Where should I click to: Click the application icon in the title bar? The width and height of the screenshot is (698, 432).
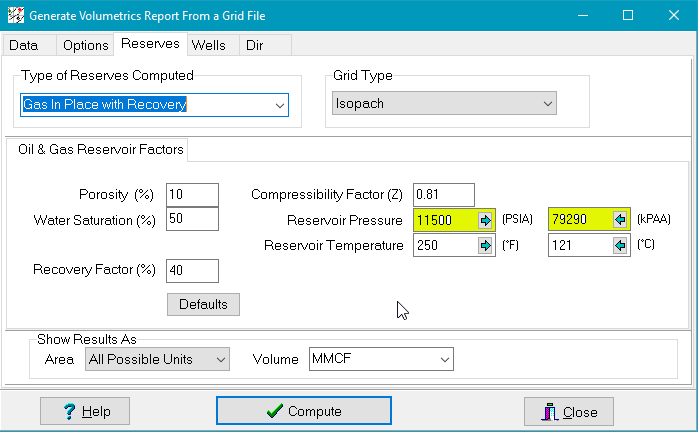[x=14, y=15]
